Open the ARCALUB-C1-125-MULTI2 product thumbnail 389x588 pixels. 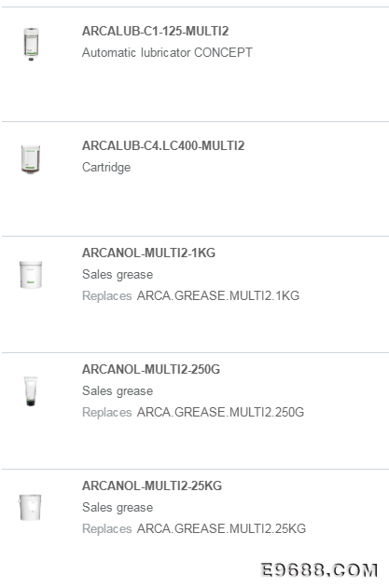31,44
